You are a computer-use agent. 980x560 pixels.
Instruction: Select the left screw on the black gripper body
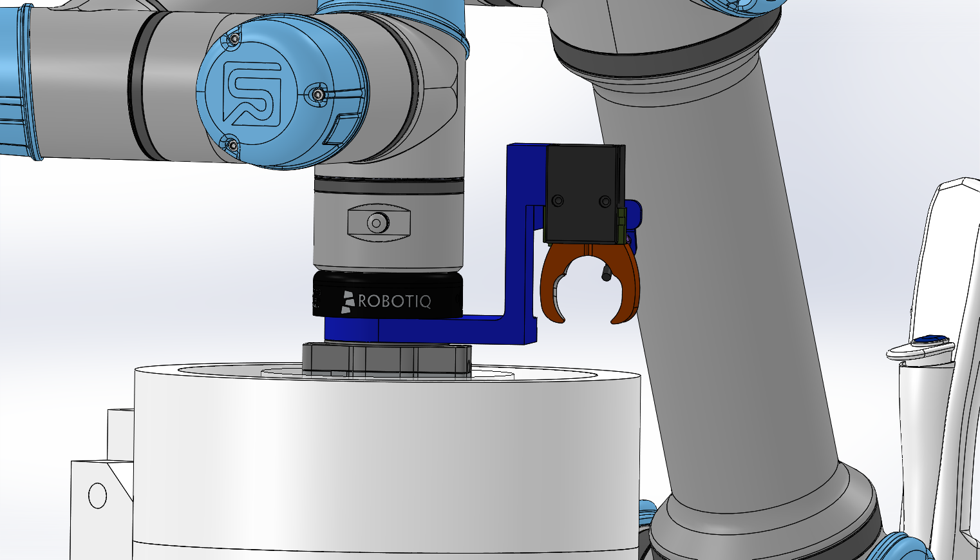click(x=558, y=201)
